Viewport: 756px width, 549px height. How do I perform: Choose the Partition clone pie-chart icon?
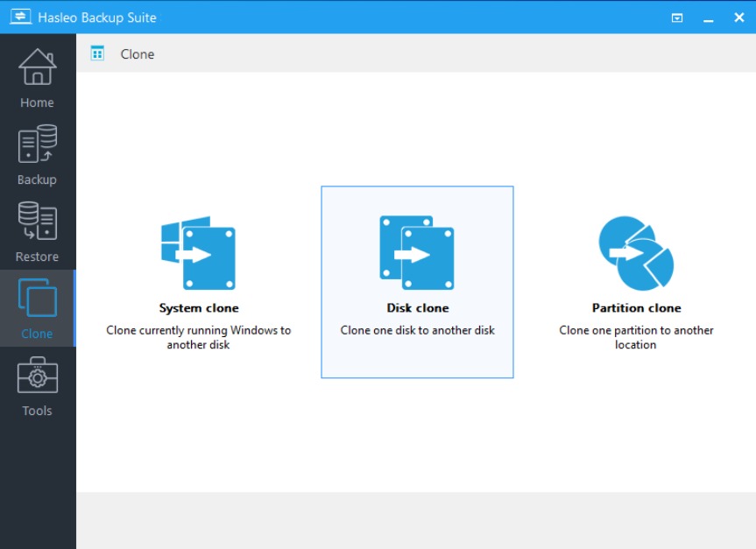click(x=636, y=253)
